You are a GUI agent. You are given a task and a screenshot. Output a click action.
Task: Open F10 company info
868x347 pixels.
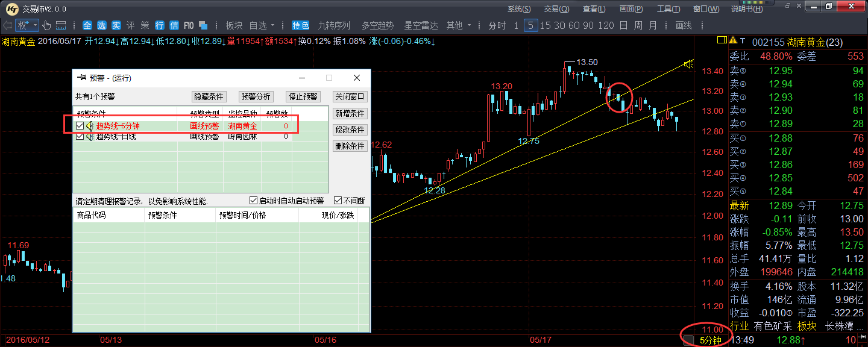click(189, 25)
